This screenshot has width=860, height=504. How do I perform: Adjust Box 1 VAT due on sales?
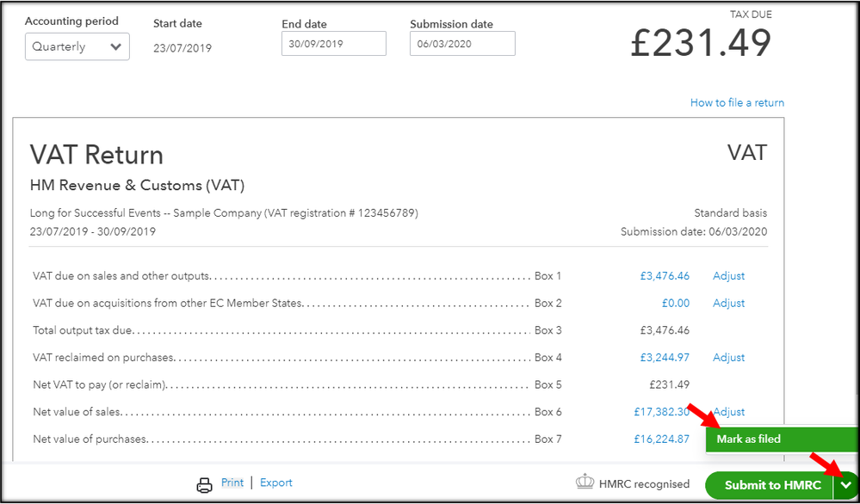pos(729,276)
